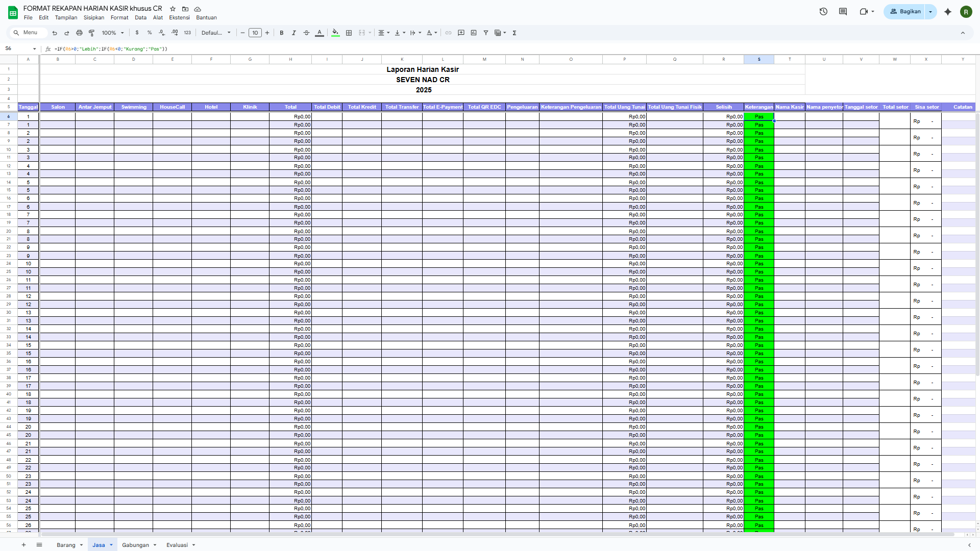The height and width of the screenshot is (551, 980).
Task: Click the create filter icon
Action: click(486, 33)
